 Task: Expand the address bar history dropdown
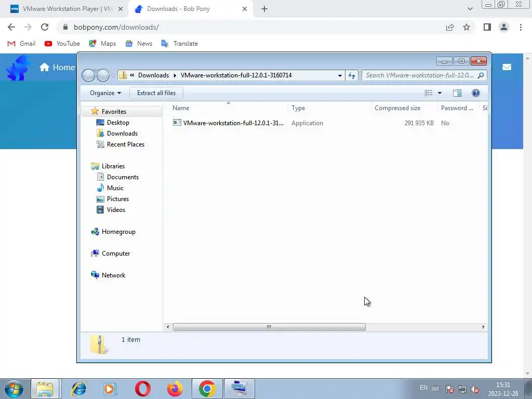[340, 75]
